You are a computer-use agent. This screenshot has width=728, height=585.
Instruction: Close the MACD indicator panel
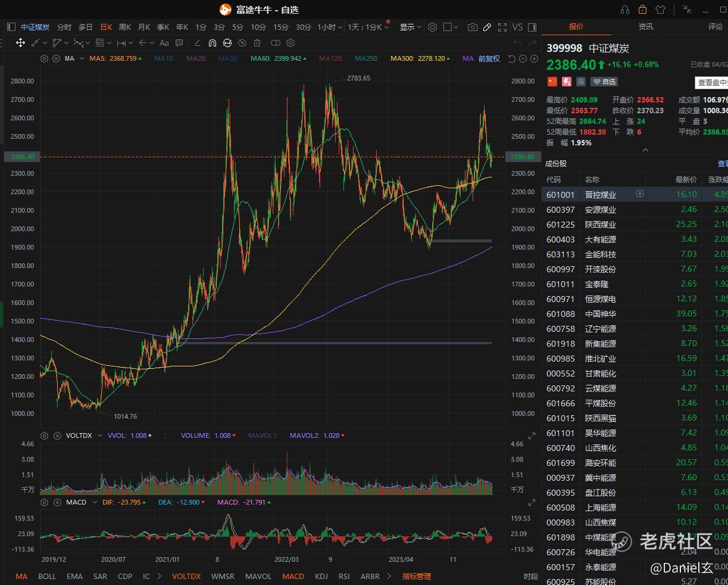[57, 502]
